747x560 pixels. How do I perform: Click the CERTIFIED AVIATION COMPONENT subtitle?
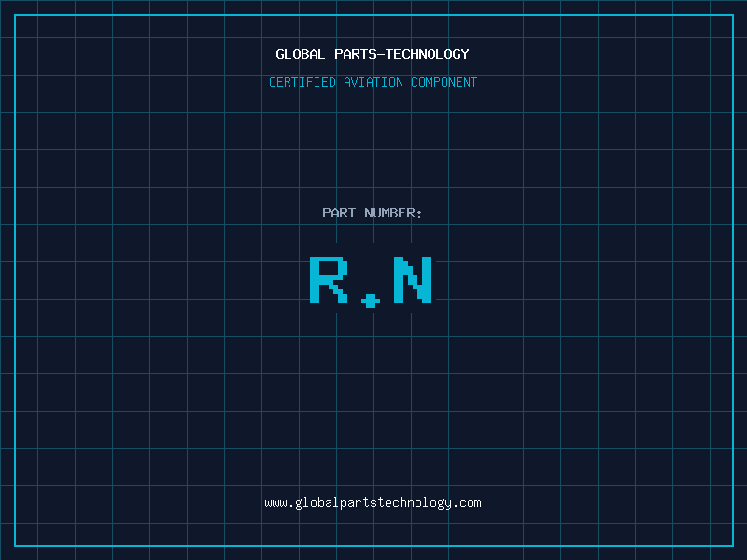373,82
